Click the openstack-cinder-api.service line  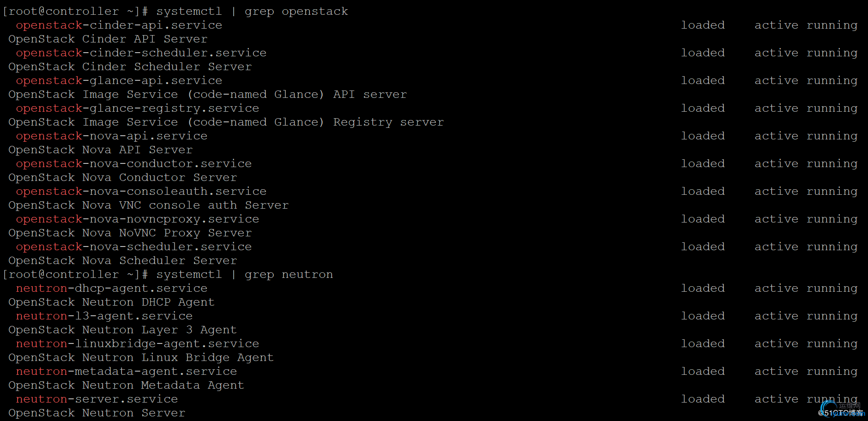tap(119, 25)
